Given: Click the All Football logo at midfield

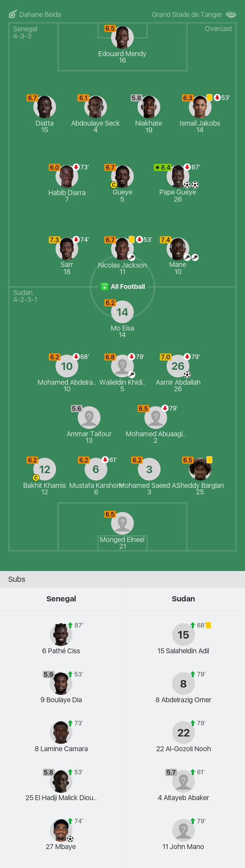Looking at the screenshot, I should pyautogui.click(x=123, y=287).
